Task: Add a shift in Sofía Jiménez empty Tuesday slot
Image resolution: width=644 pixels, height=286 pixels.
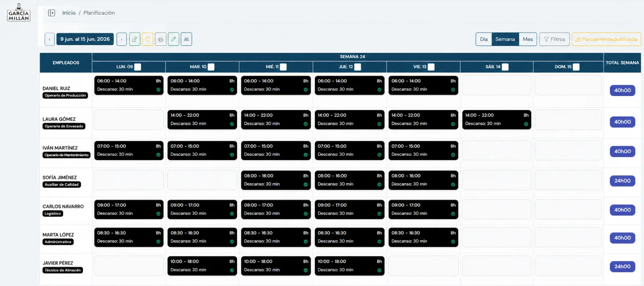Action: click(x=202, y=180)
